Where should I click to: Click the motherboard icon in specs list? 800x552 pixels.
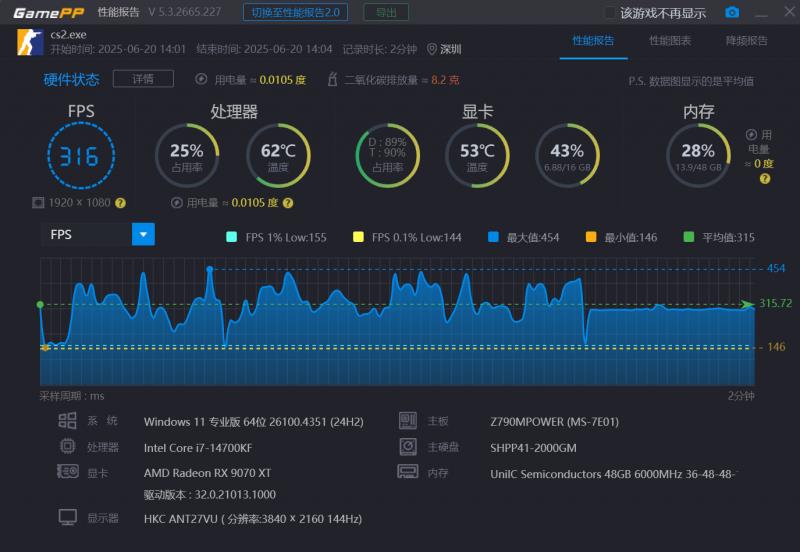408,421
